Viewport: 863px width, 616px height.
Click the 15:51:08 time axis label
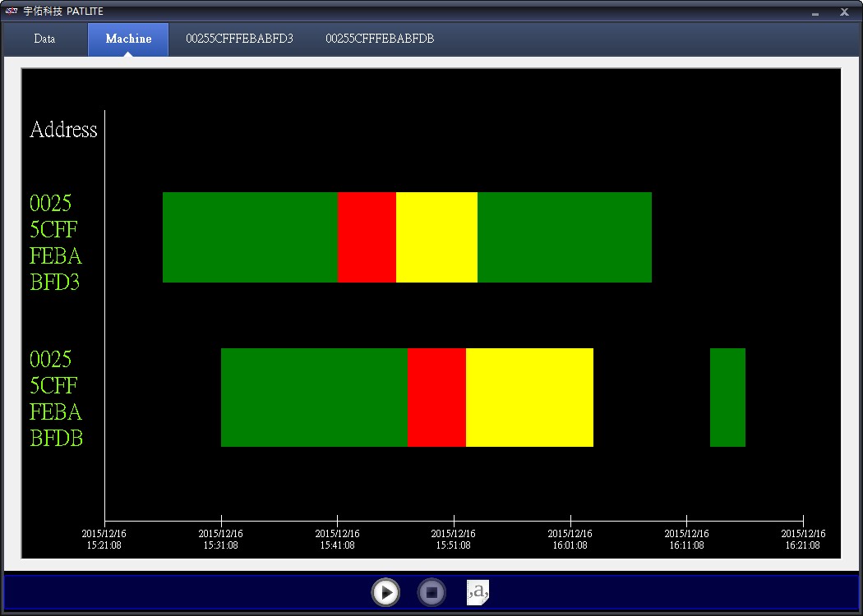tap(454, 539)
